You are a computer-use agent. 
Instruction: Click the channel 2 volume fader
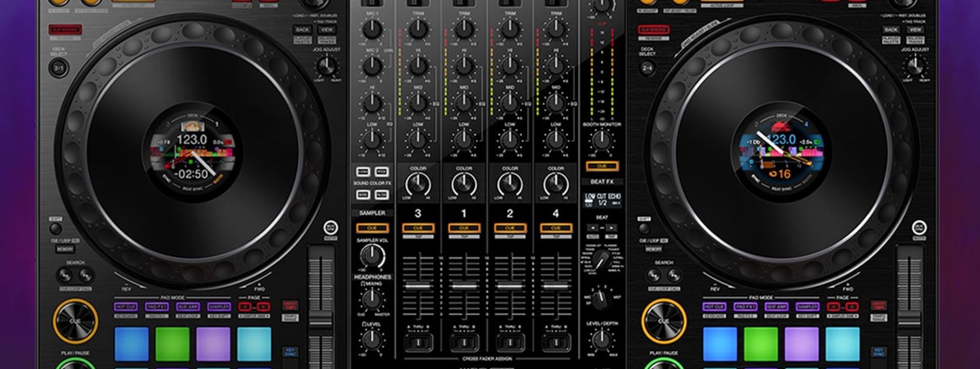coord(510,287)
